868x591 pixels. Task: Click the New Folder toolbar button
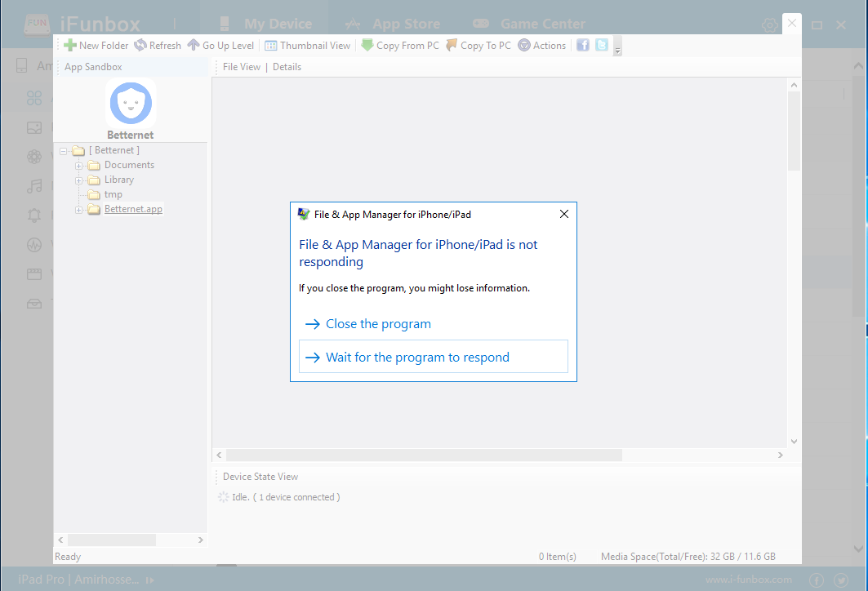coord(96,46)
